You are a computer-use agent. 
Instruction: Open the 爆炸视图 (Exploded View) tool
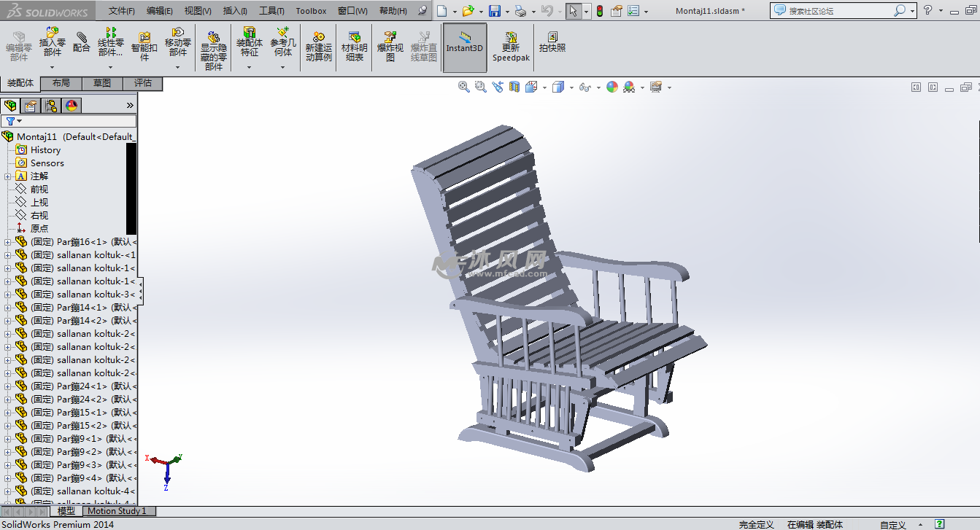click(389, 45)
